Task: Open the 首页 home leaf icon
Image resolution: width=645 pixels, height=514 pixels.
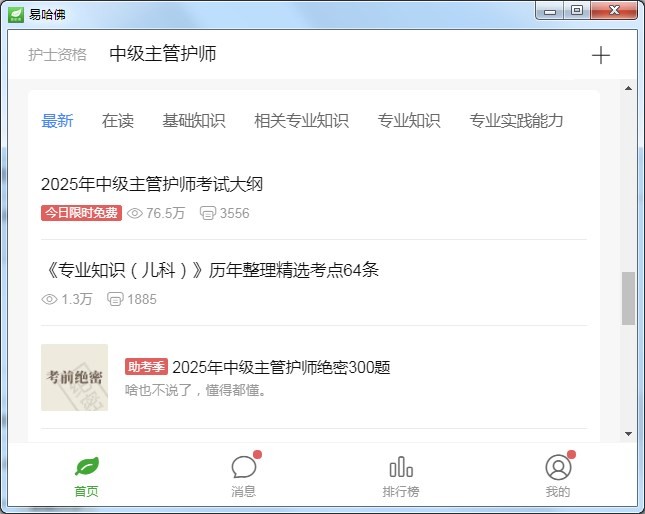Action: 87,466
